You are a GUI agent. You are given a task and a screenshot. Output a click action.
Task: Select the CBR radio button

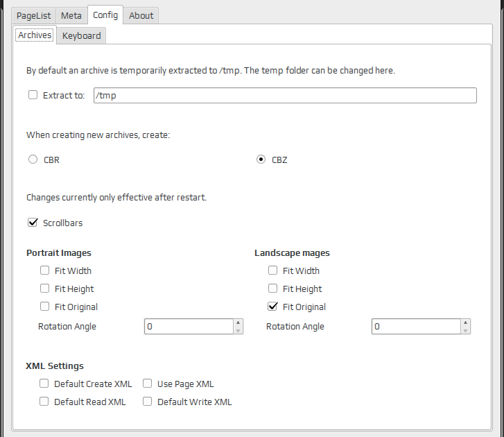click(x=33, y=160)
